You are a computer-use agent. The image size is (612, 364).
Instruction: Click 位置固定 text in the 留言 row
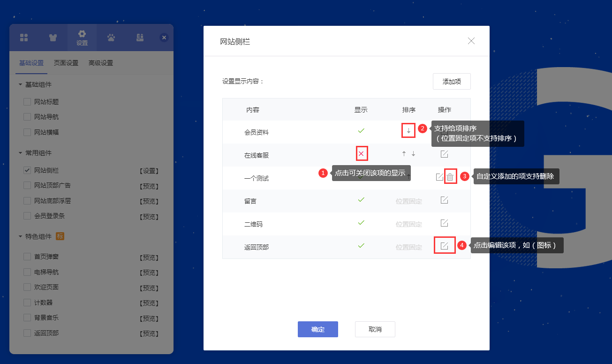[x=409, y=202]
